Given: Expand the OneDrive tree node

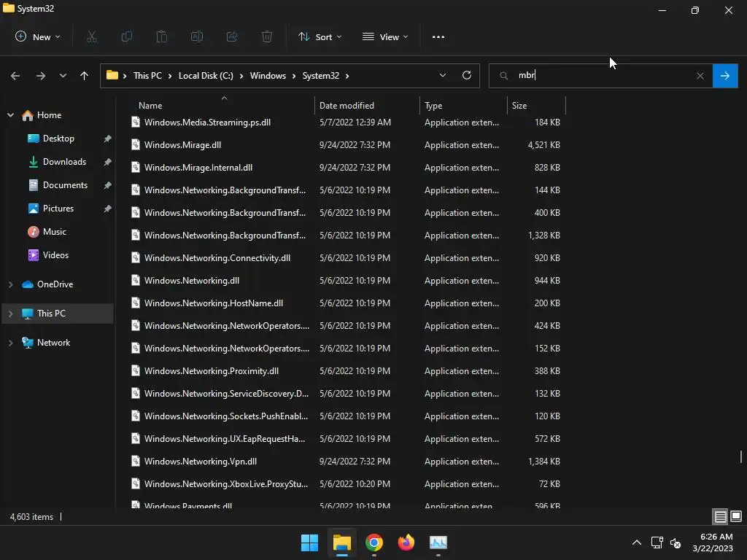Looking at the screenshot, I should point(10,284).
